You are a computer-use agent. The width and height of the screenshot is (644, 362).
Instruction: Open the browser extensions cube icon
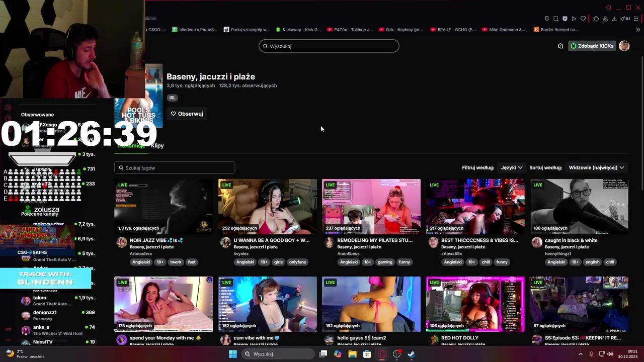[596, 19]
